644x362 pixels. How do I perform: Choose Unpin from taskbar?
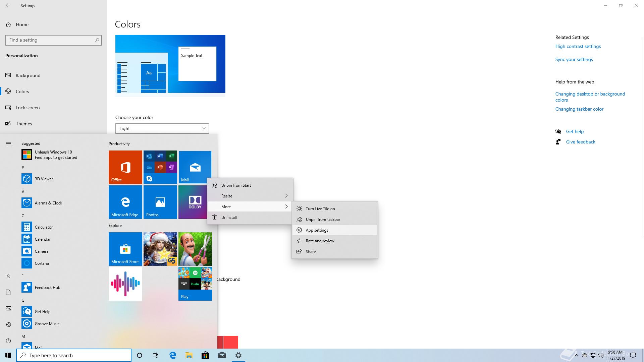coord(335,219)
